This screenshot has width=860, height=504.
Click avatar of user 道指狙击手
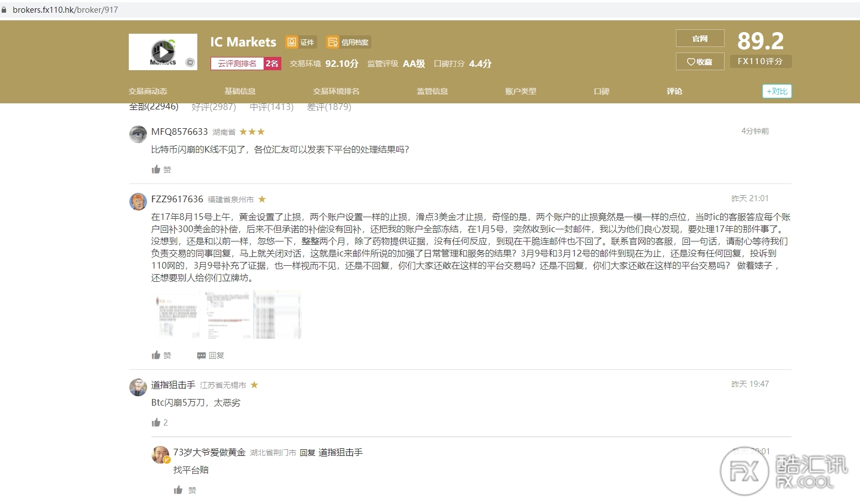(x=138, y=387)
